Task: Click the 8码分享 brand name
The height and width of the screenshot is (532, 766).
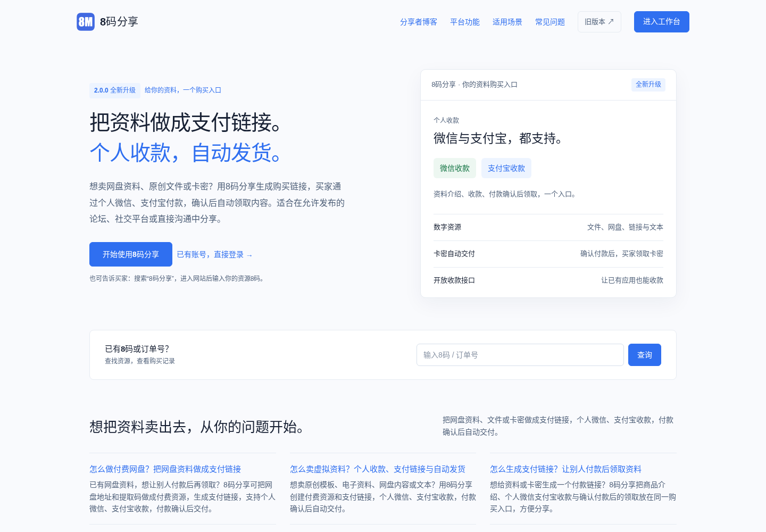Action: click(119, 22)
